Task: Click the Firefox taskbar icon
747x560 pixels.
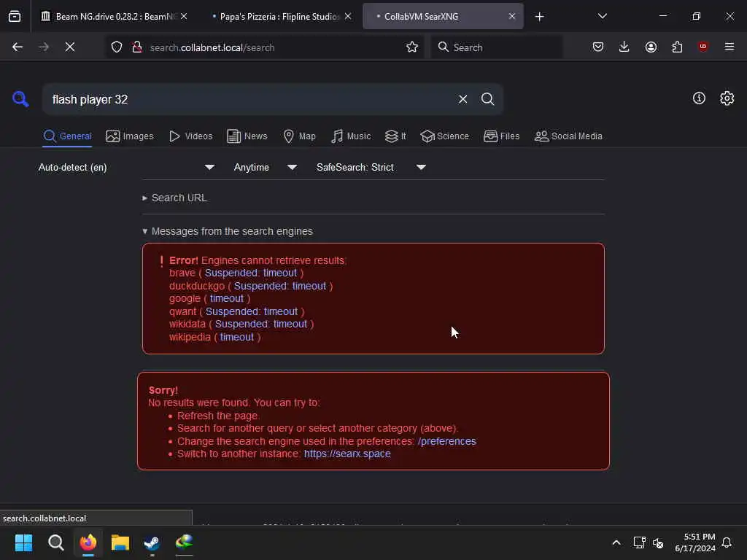Action: (88, 542)
